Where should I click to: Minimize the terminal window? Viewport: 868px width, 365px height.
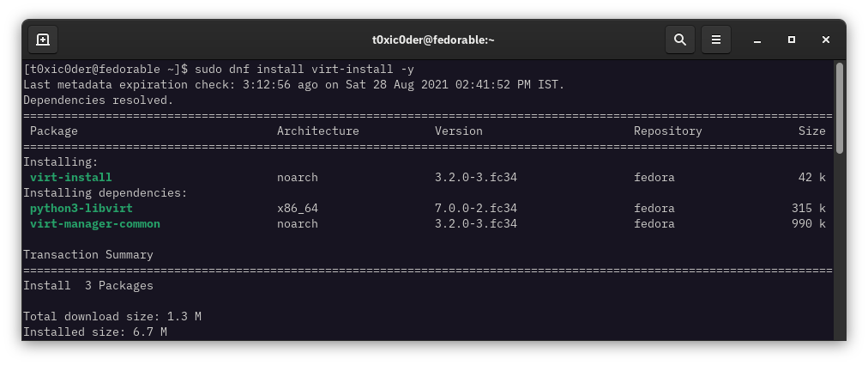tap(757, 40)
